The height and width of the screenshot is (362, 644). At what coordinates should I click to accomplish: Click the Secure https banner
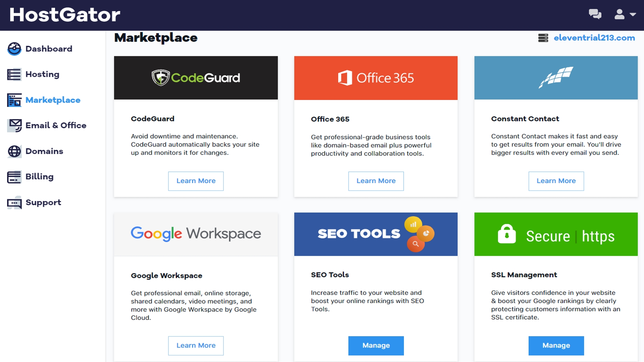click(556, 234)
